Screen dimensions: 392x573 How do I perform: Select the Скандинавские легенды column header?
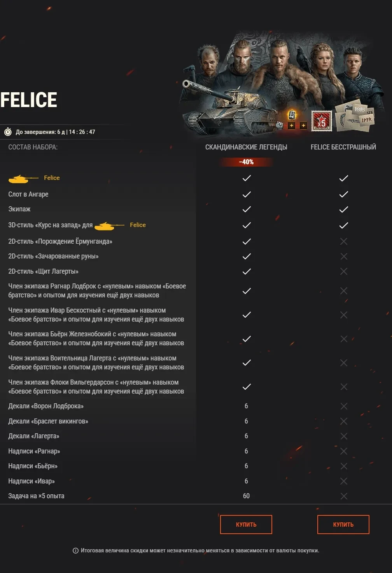tap(246, 147)
